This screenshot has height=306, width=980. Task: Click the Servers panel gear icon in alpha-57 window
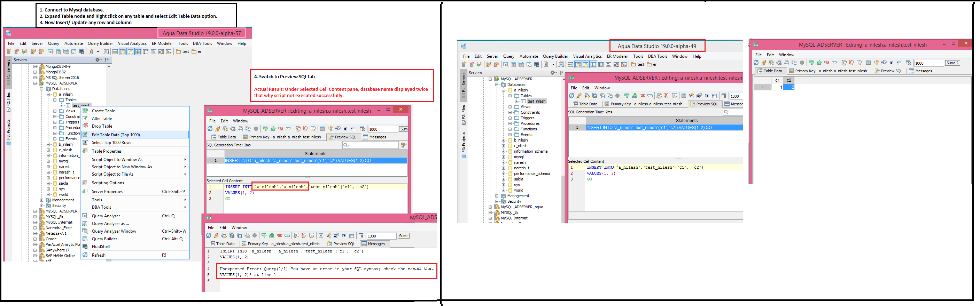point(98,60)
